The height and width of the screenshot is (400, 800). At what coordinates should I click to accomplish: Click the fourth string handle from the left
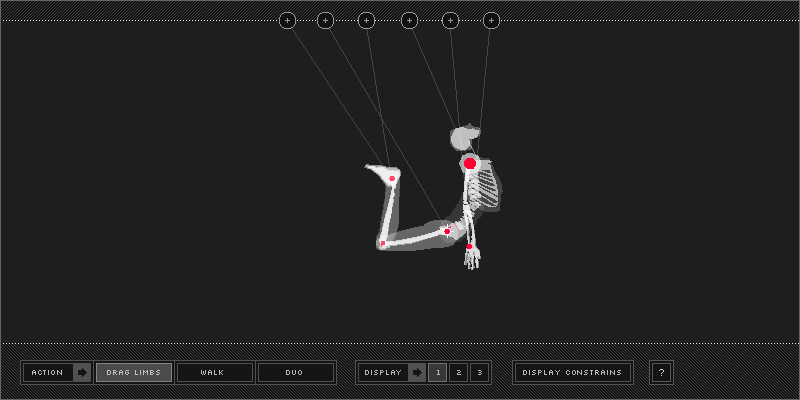point(409,20)
